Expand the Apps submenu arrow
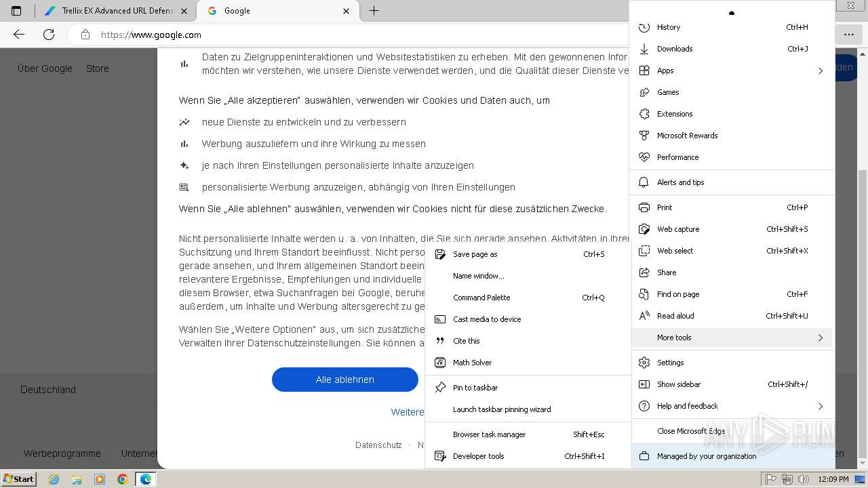This screenshot has width=868, height=488. [821, 70]
